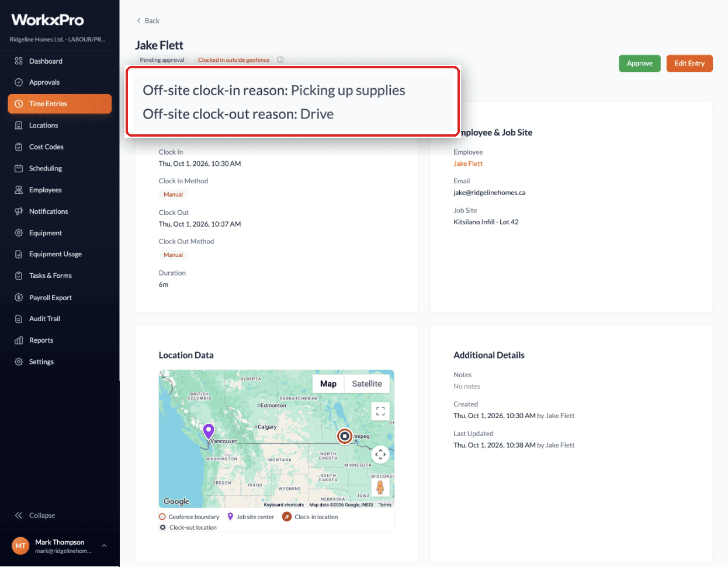728x567 pixels.
Task: Click the clock-out location marker on map
Action: [345, 436]
